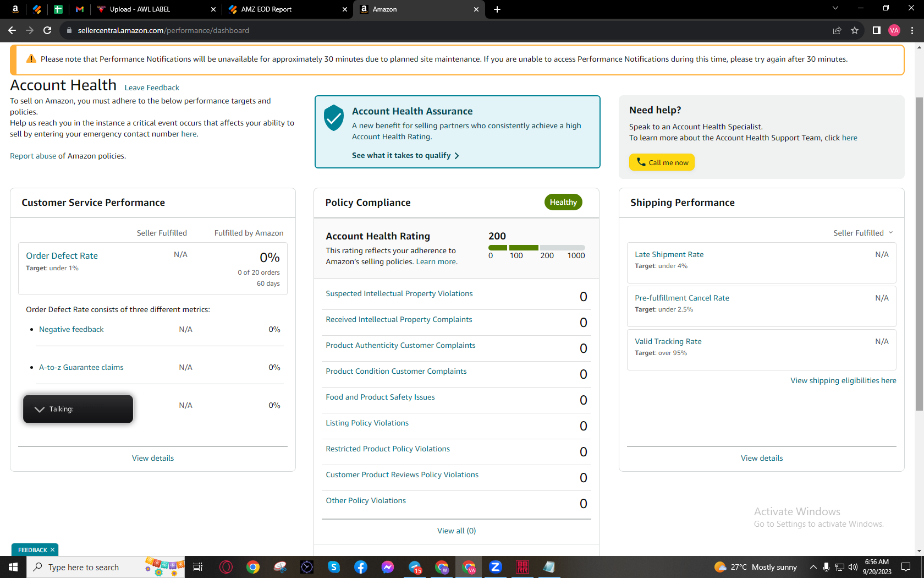This screenshot has width=924, height=578.
Task: Select the active Amazon tab
Action: tap(420, 9)
